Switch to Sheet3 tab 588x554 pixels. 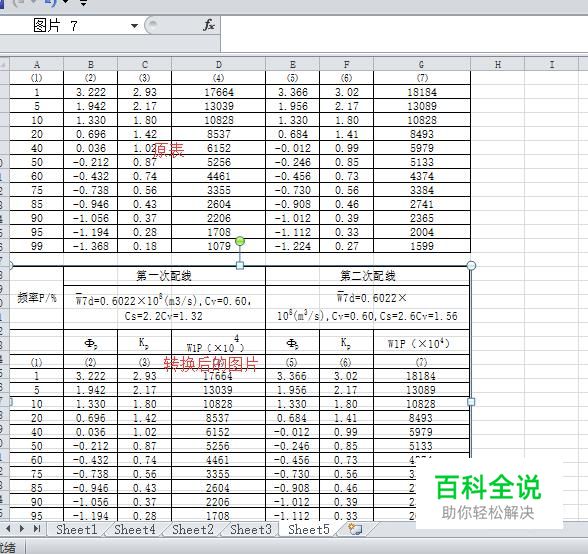pos(250,529)
